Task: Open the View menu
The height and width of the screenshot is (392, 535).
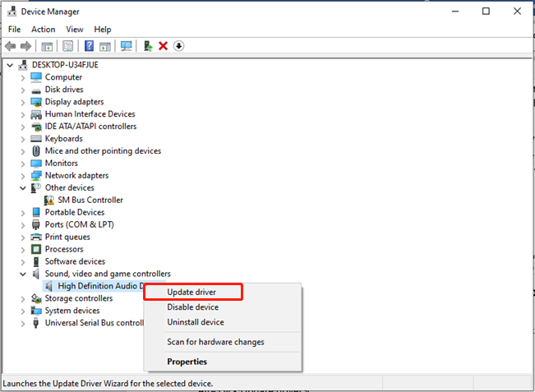Action: (75, 30)
